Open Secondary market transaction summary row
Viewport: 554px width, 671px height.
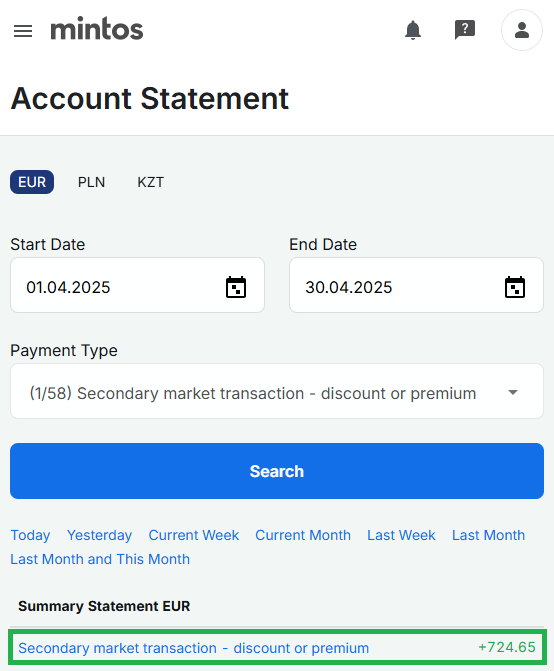click(x=277, y=647)
